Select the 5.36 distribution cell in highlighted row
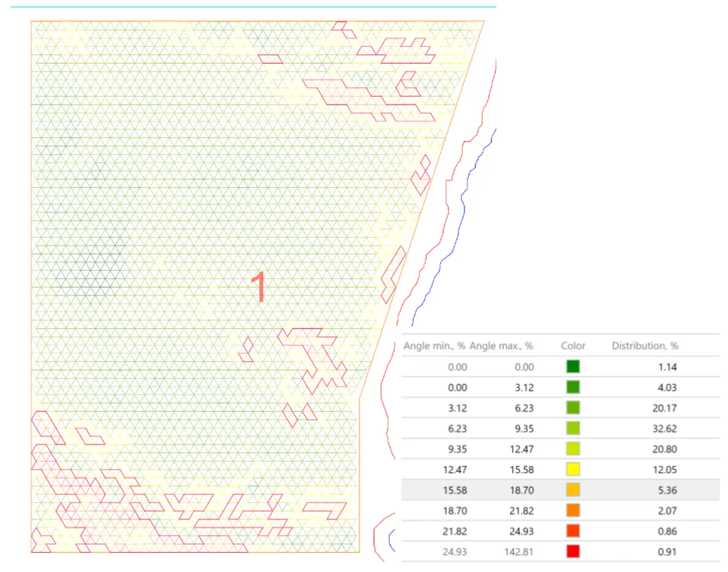This screenshot has height=572, width=728. click(x=667, y=490)
